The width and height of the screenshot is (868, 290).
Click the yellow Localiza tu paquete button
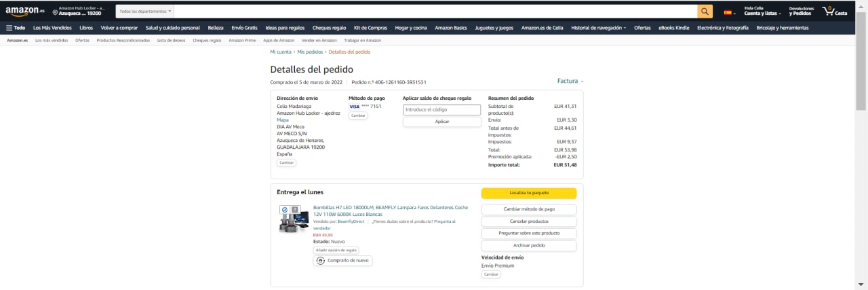(529, 193)
